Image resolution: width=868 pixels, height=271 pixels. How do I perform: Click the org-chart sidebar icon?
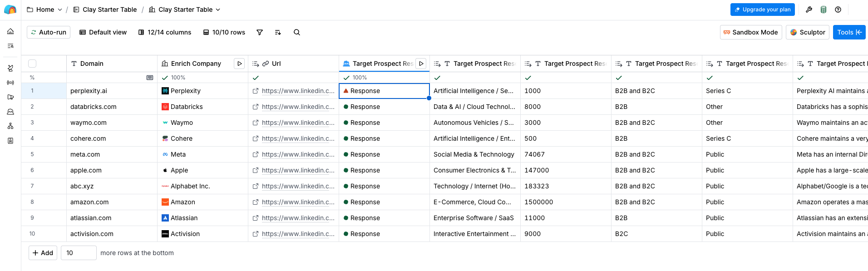point(10,126)
